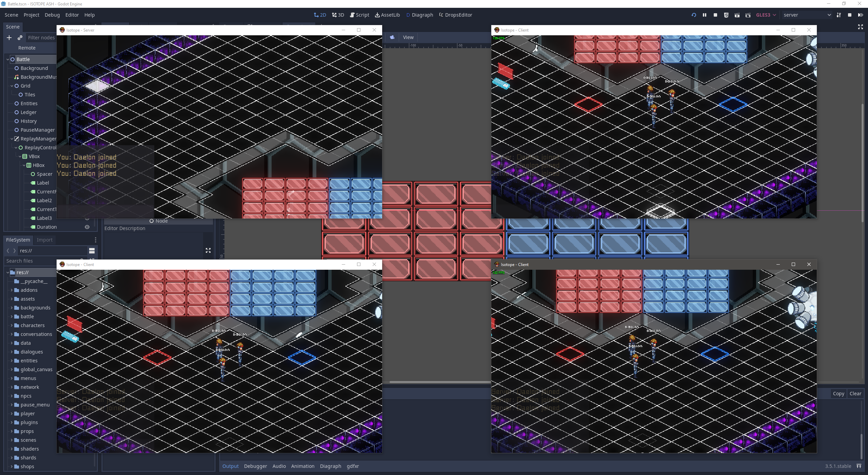
Task: Add a new node with plus icon
Action: click(x=9, y=38)
